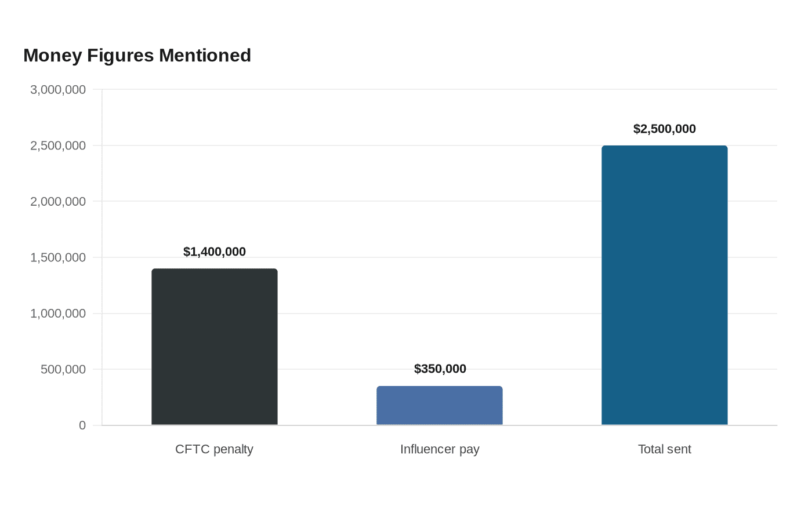Click the 500,000 y-axis tick label
812x510 pixels.
tap(63, 369)
